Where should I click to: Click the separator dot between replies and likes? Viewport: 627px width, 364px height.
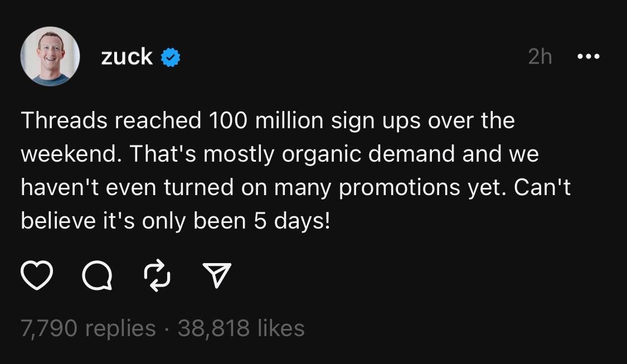point(167,329)
